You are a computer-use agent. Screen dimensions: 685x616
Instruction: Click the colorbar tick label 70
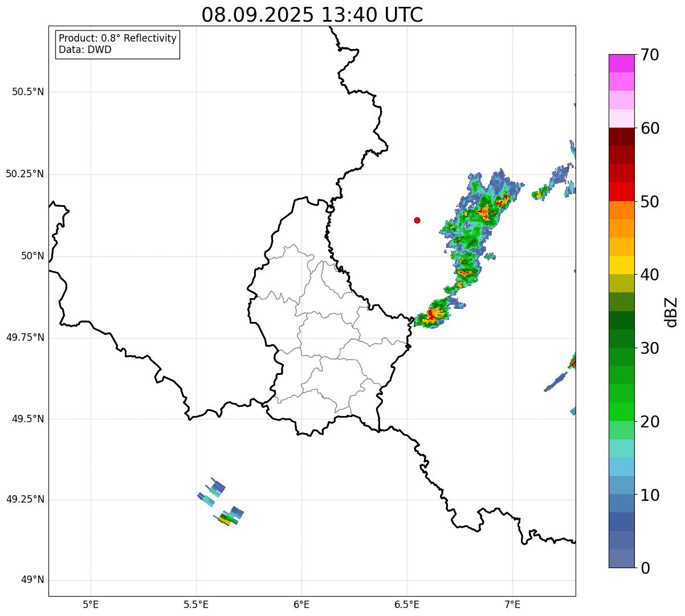pyautogui.click(x=650, y=55)
